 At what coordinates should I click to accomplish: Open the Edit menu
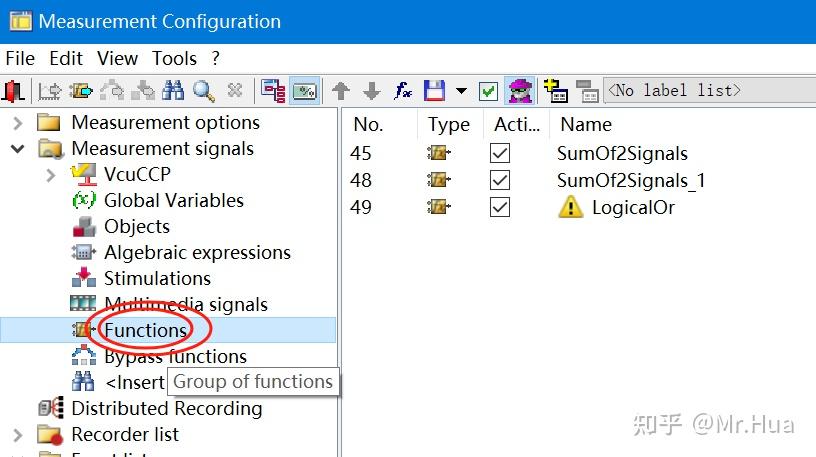point(66,59)
